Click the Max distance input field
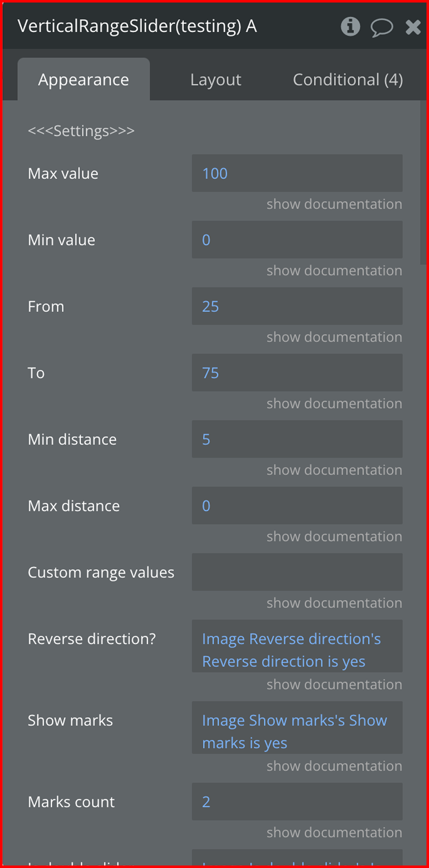This screenshot has width=429, height=868. click(x=297, y=505)
